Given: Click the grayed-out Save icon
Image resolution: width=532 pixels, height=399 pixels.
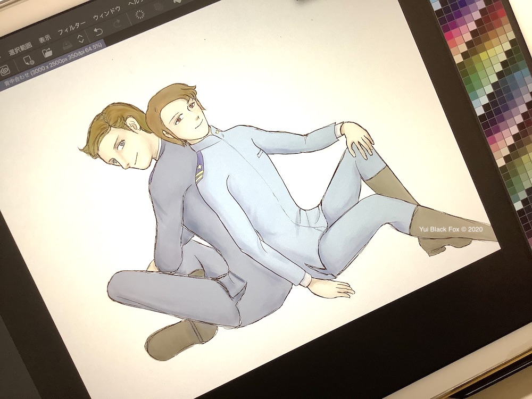Looking at the screenshot, I should click(x=68, y=45).
